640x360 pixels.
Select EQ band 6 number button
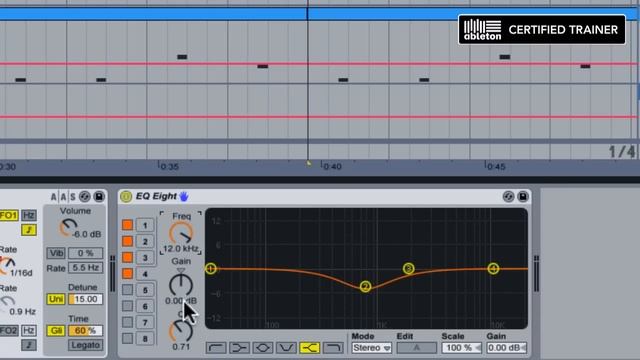pyautogui.click(x=145, y=306)
